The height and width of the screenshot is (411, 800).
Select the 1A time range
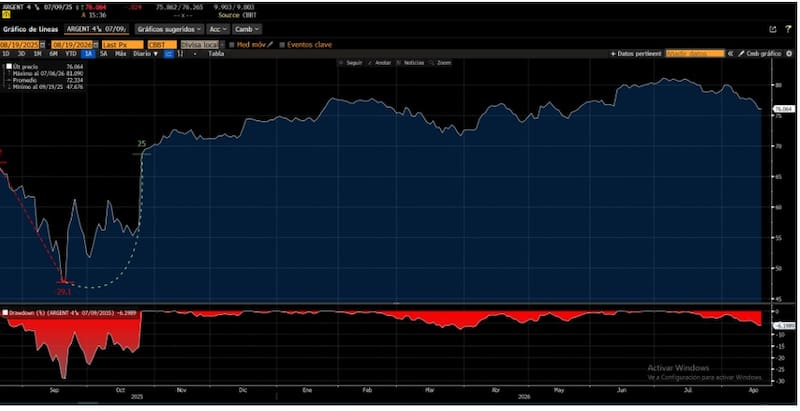pos(89,54)
